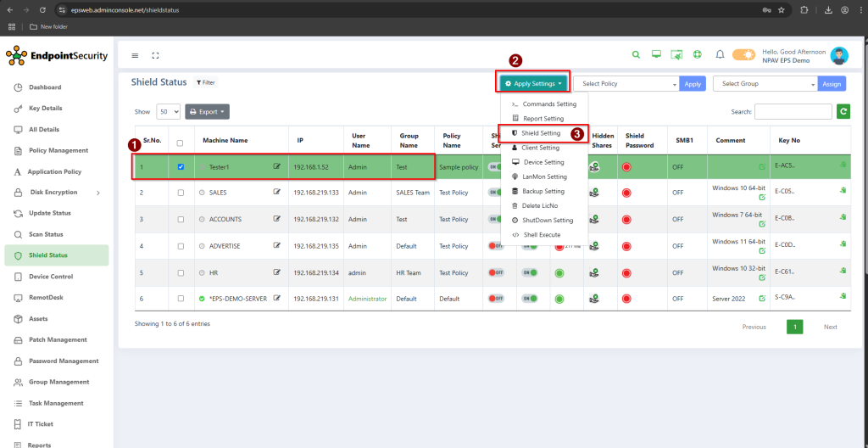Click the Search input field
This screenshot has width=868, height=448.
click(793, 111)
